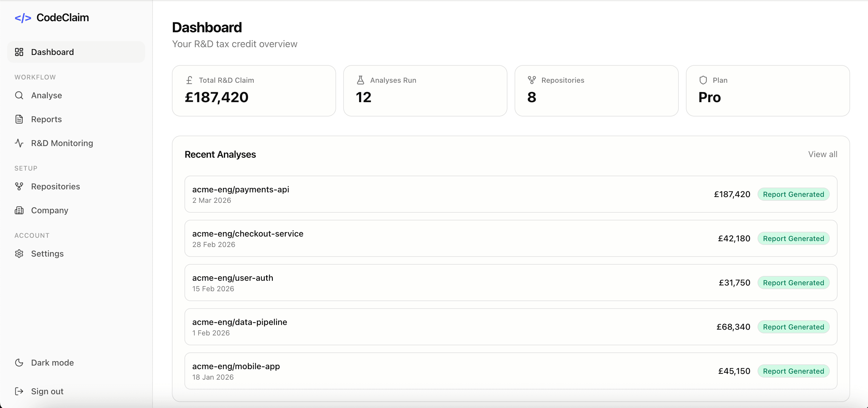This screenshot has height=408, width=868.
Task: Toggle Dark mode
Action: click(52, 363)
